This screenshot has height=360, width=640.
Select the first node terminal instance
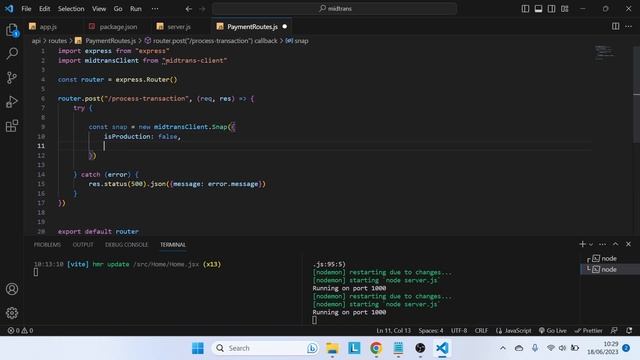(610, 258)
